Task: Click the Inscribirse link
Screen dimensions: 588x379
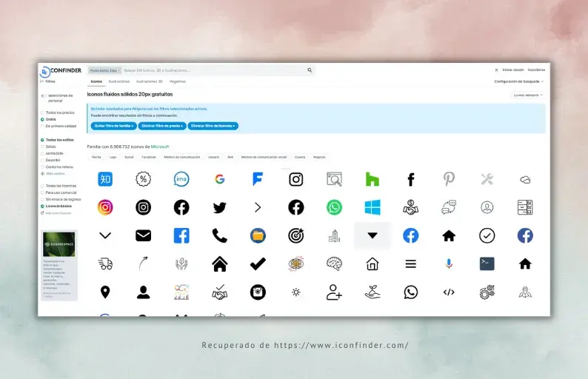Action: click(536, 70)
